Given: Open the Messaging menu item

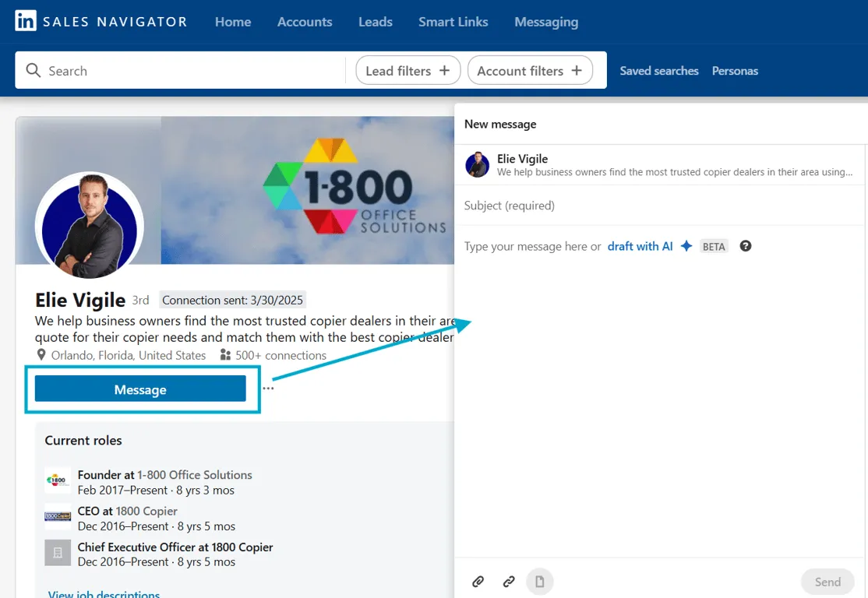Looking at the screenshot, I should coord(546,22).
